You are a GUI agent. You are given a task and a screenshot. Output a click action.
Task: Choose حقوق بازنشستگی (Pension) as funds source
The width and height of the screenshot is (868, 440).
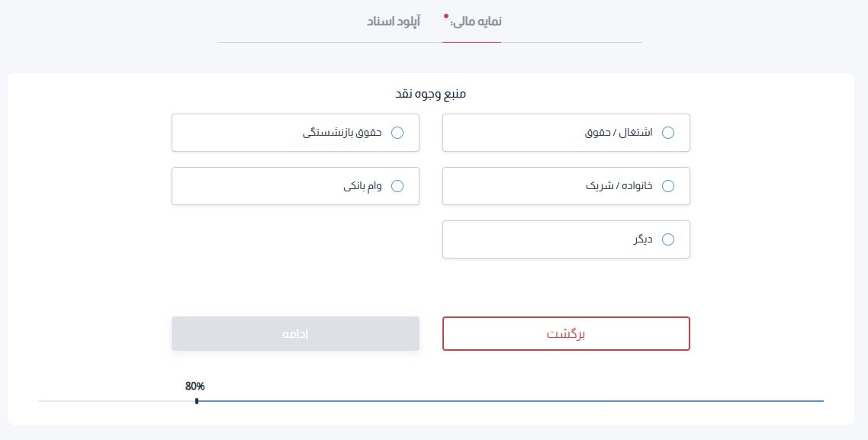[397, 132]
